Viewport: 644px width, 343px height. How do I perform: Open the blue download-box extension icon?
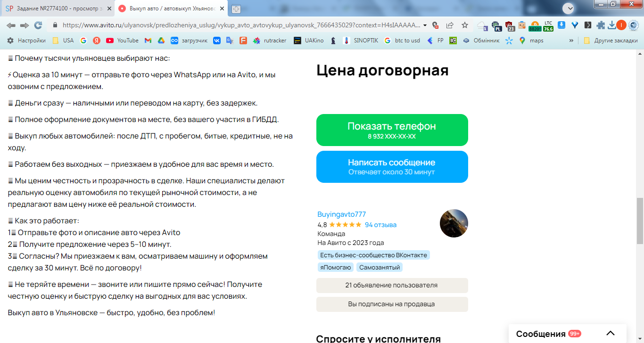[561, 25]
